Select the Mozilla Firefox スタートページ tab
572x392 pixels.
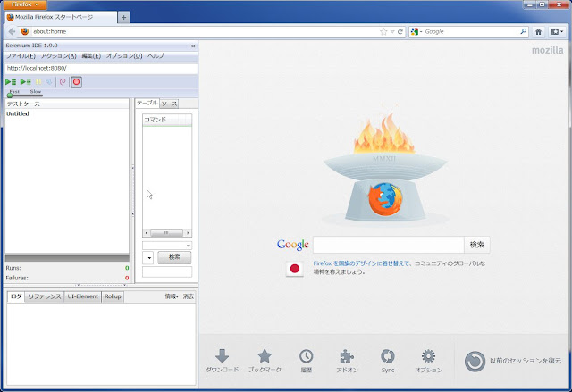click(61, 17)
